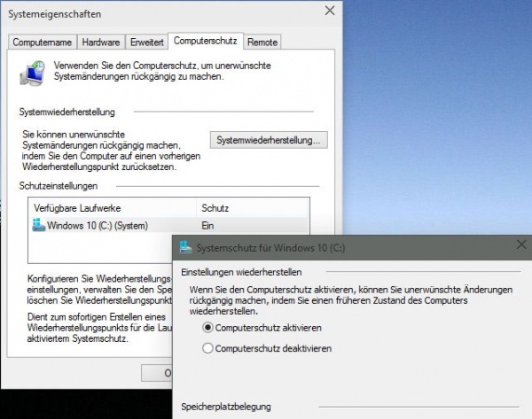
Task: Close the Systemeigenschaften window
Action: 330,12
